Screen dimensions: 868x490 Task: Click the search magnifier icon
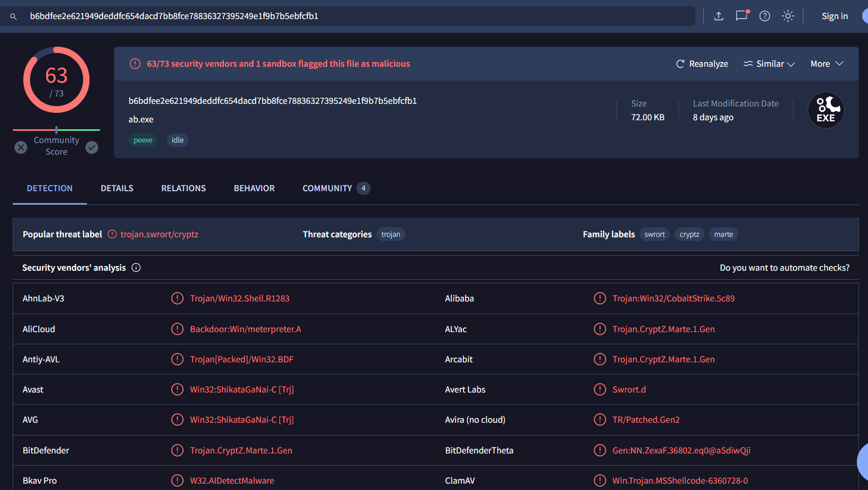[14, 16]
